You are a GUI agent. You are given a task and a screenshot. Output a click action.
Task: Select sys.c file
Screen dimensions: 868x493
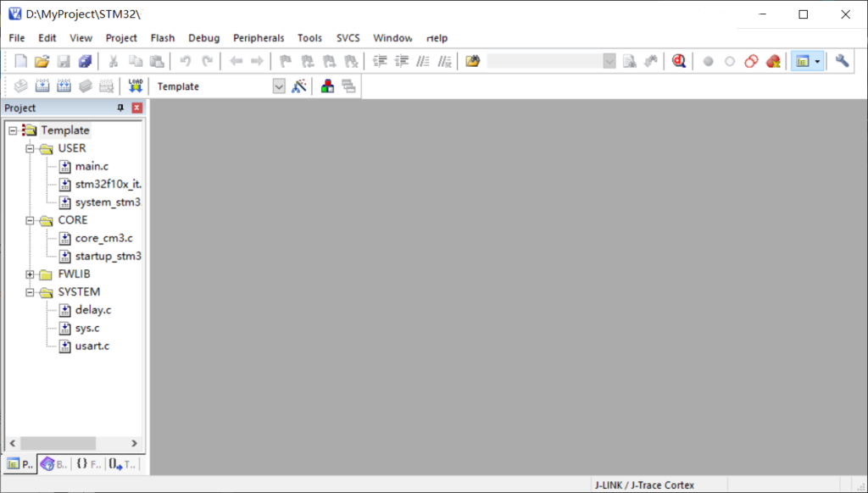tap(87, 328)
